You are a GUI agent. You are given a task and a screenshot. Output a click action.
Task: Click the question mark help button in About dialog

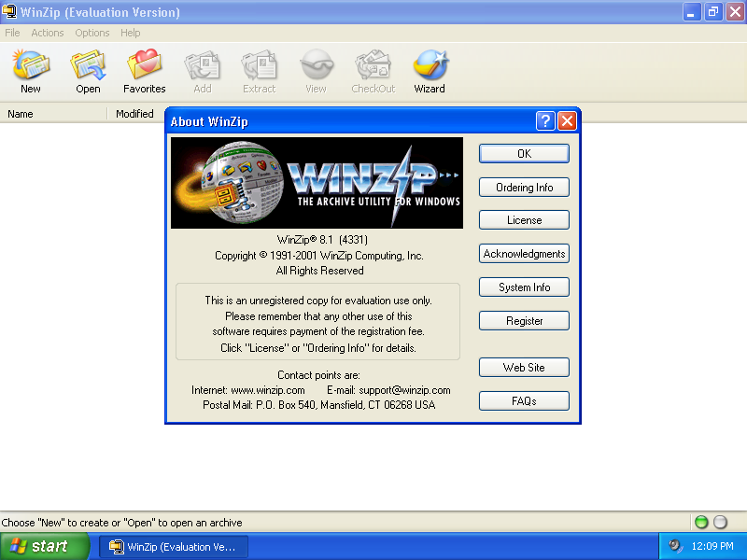click(545, 121)
